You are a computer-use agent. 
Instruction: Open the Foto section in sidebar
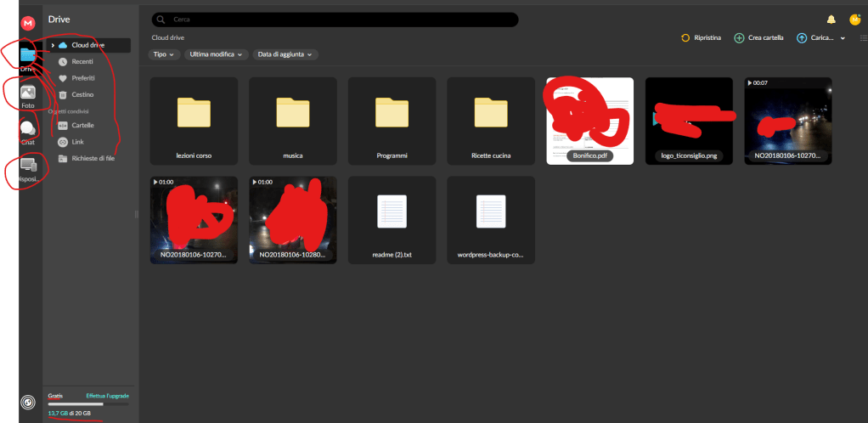pos(28,93)
